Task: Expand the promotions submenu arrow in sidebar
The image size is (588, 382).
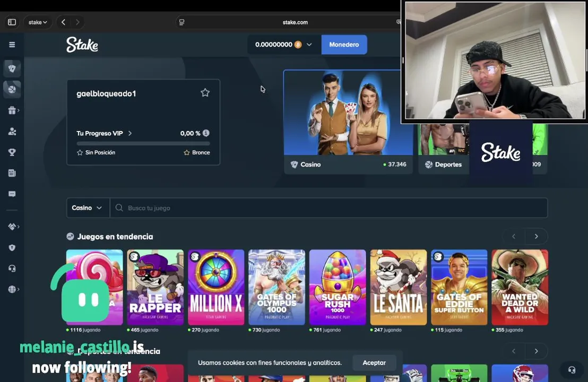Action: coord(19,110)
